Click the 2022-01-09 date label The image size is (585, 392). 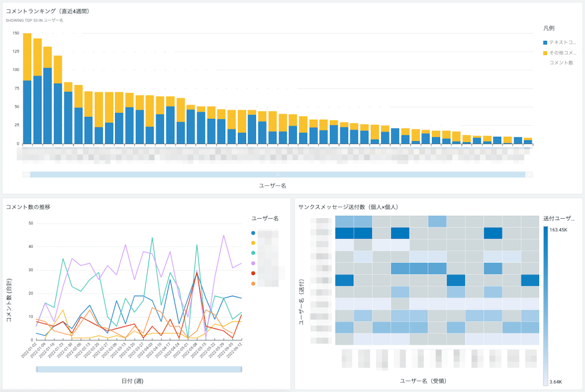38,350
